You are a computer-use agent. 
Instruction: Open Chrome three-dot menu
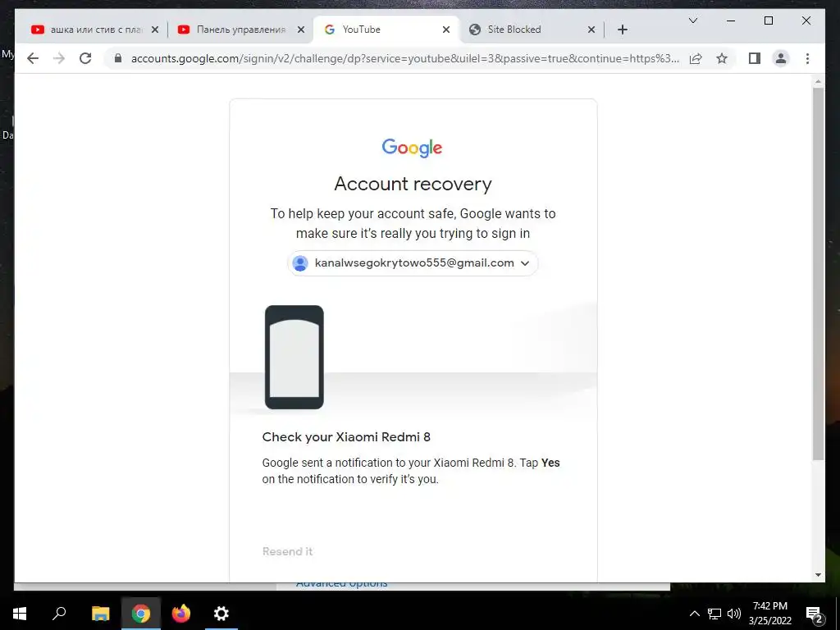807,58
